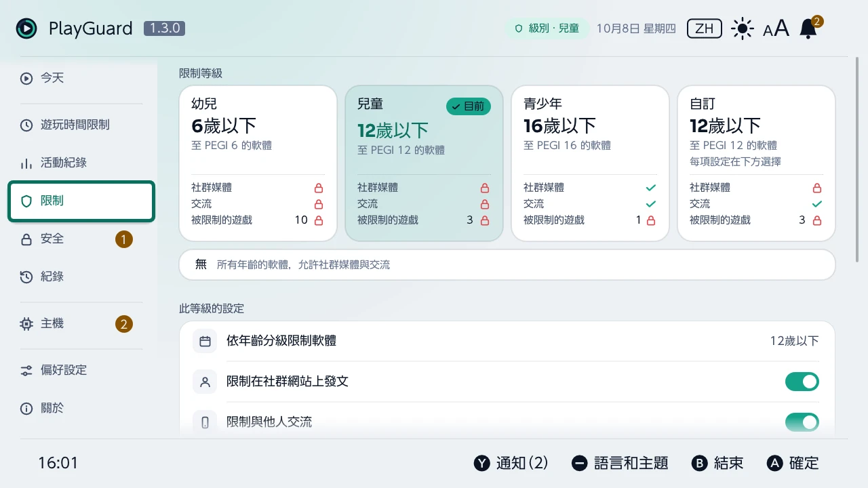Open 今天 in sidebar
868x488 pixels.
pyautogui.click(x=81, y=78)
